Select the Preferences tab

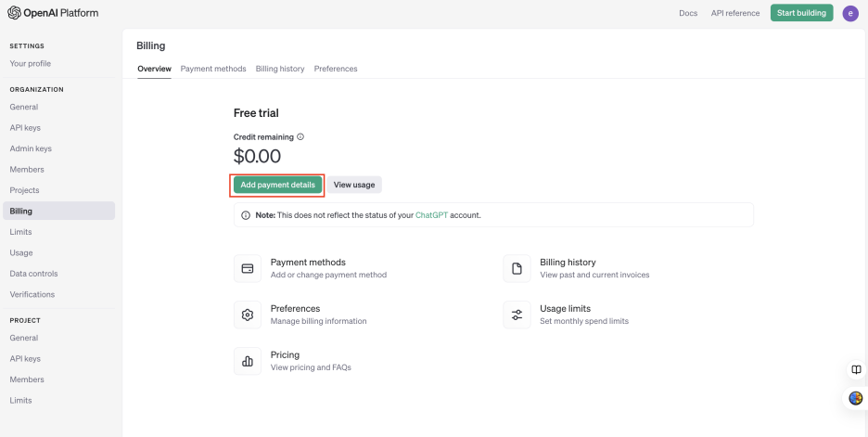click(336, 69)
